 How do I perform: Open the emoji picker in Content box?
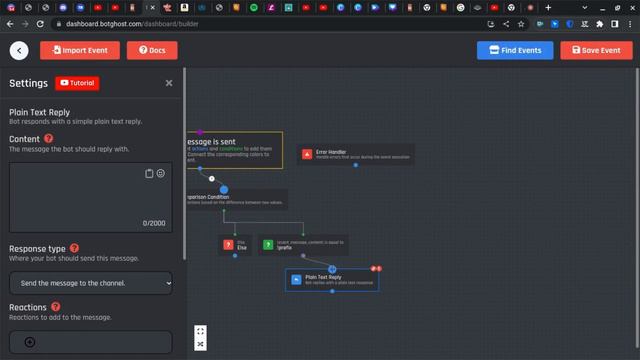tap(161, 173)
